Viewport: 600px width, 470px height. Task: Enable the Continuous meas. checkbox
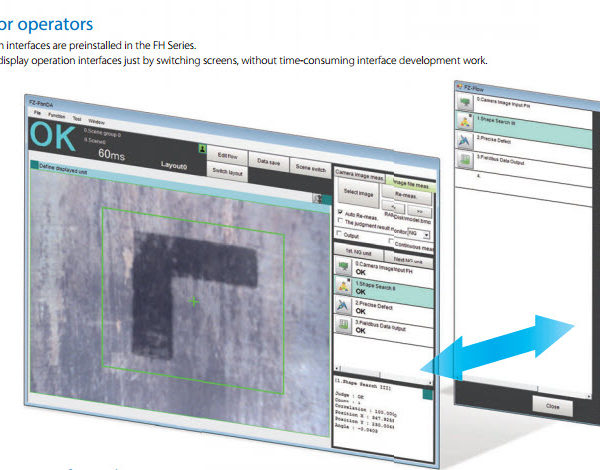point(391,241)
